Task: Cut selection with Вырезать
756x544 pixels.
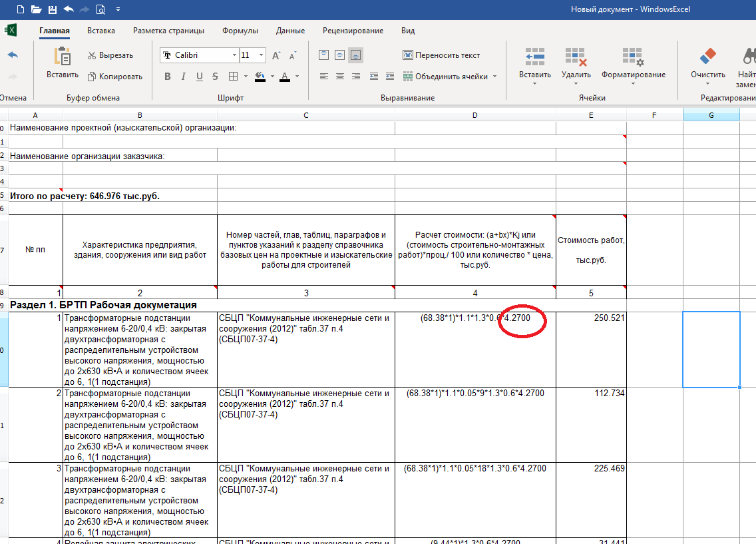Action: [x=110, y=55]
